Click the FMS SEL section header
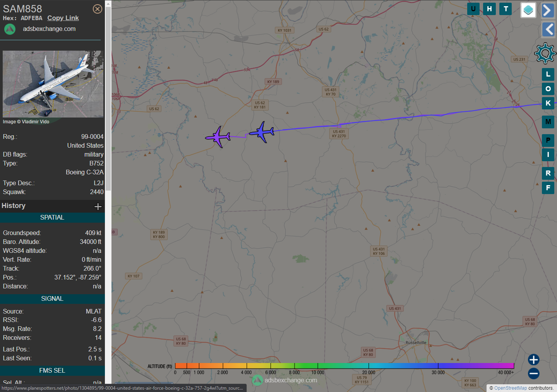 click(52, 371)
